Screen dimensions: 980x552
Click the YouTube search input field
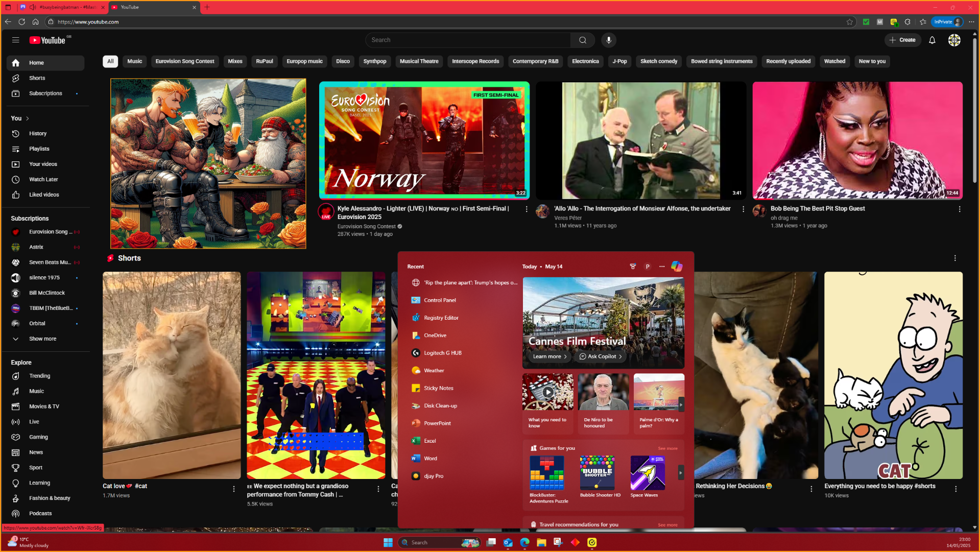468,40
